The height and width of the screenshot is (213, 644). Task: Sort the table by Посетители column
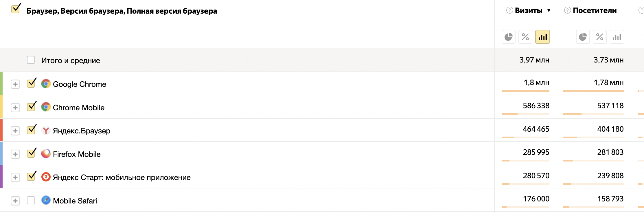pos(595,11)
